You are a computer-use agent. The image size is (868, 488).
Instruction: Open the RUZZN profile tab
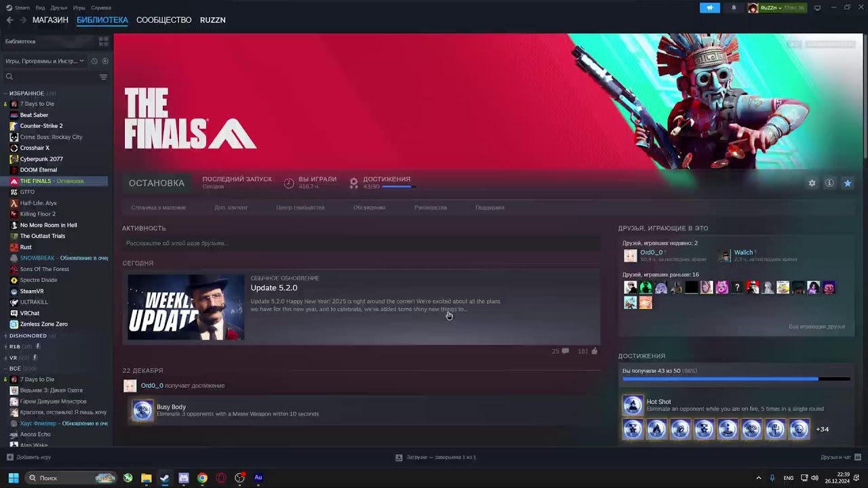coord(213,20)
